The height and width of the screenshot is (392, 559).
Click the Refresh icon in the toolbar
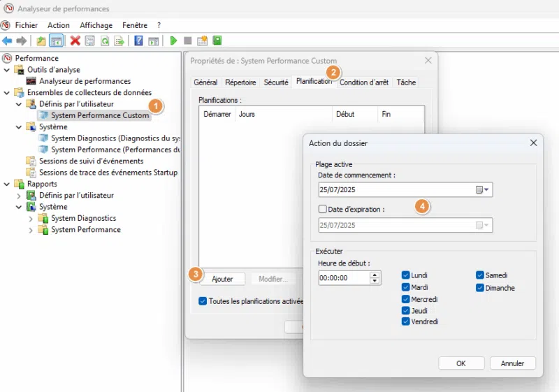(104, 41)
